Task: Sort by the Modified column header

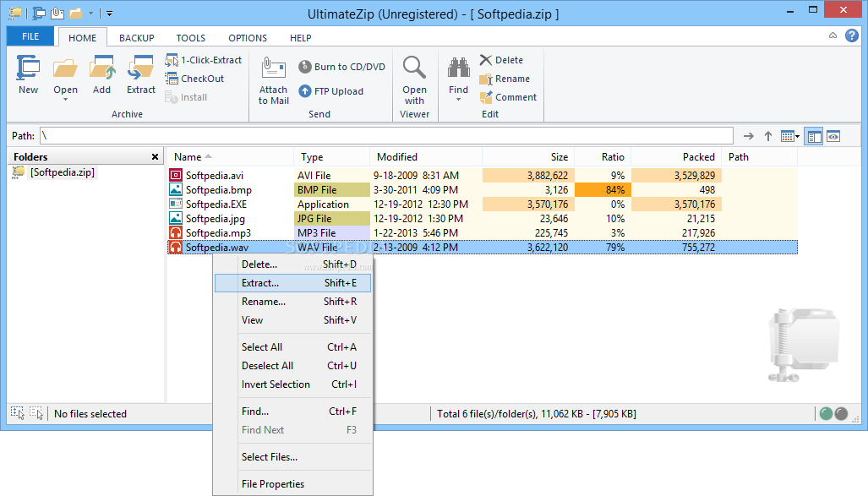Action: click(x=426, y=157)
